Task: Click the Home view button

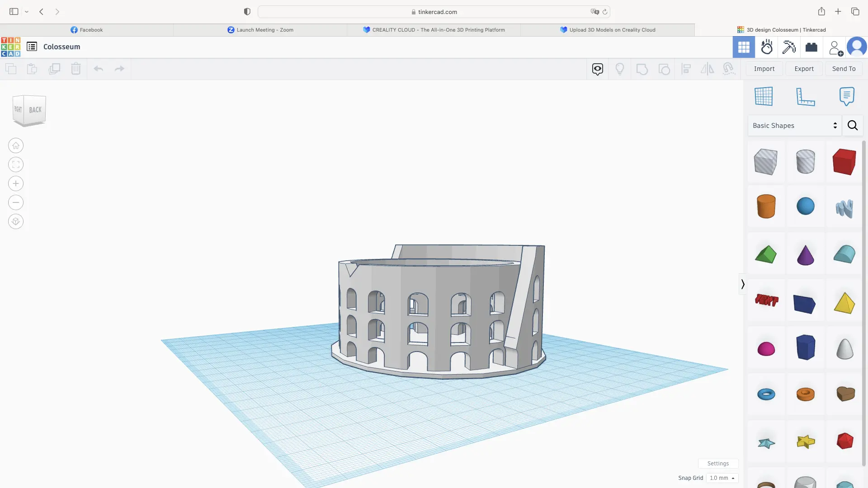Action: 16,145
